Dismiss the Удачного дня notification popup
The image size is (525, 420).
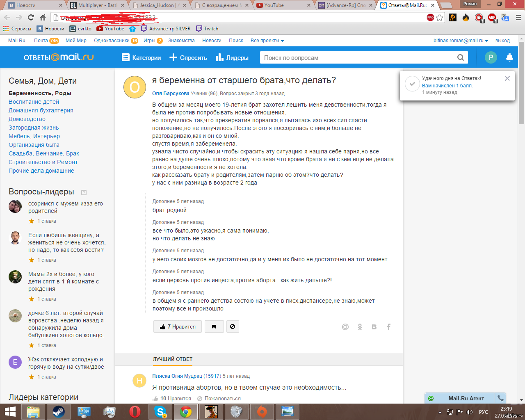tap(507, 78)
